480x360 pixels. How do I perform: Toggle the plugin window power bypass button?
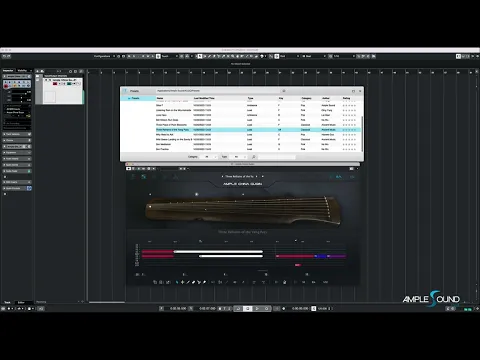pyautogui.click(x=129, y=169)
